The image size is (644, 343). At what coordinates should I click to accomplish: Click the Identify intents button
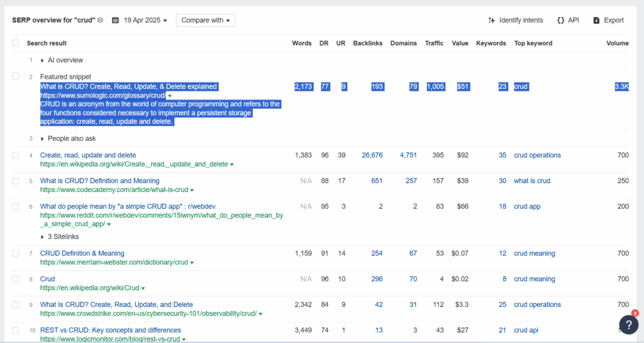pyautogui.click(x=516, y=20)
